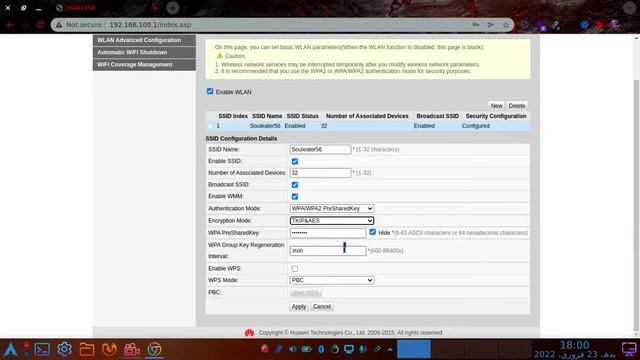Launch the terminal from the taskbar
640x360 pixels.
(x=42, y=349)
